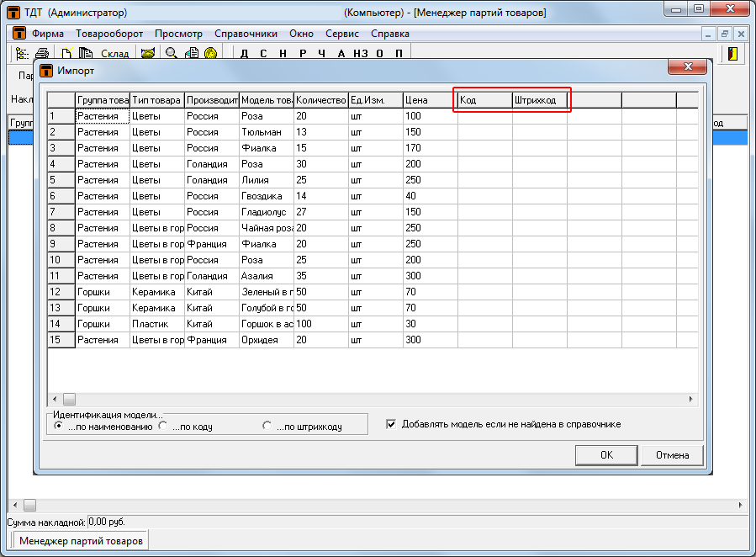Click the documents report icon next to the magnifier
756x557 pixels.
click(192, 53)
